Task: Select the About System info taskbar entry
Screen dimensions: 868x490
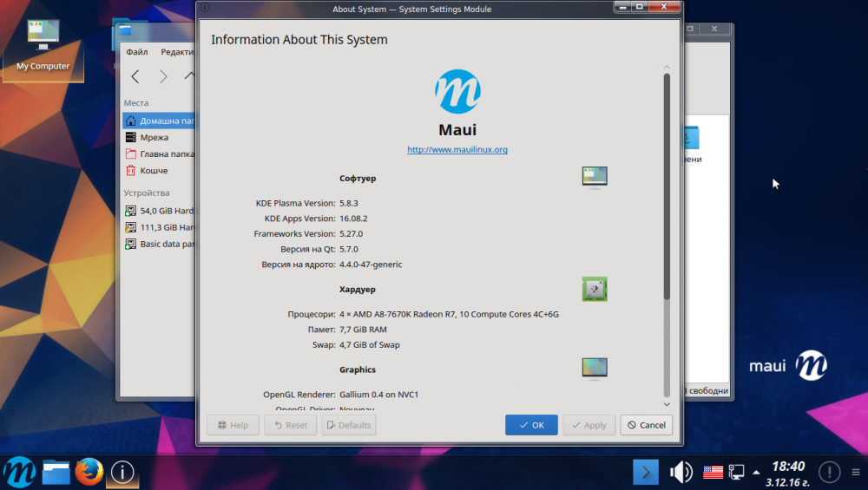Action: tap(122, 472)
